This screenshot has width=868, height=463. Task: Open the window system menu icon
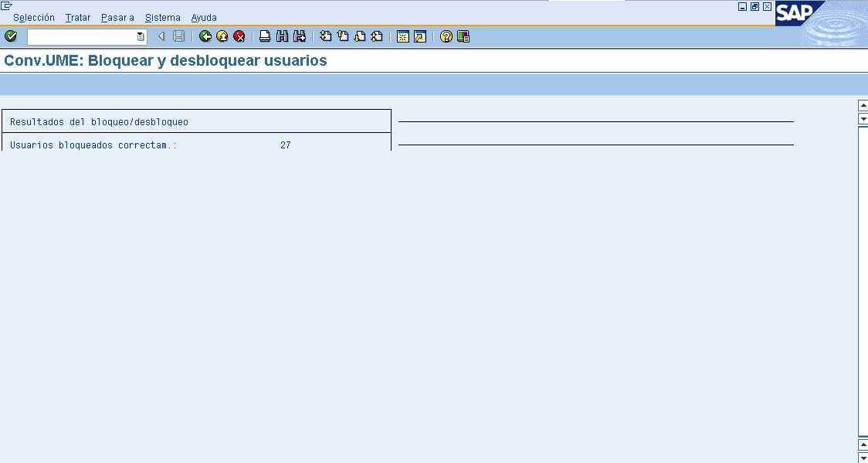coord(7,5)
